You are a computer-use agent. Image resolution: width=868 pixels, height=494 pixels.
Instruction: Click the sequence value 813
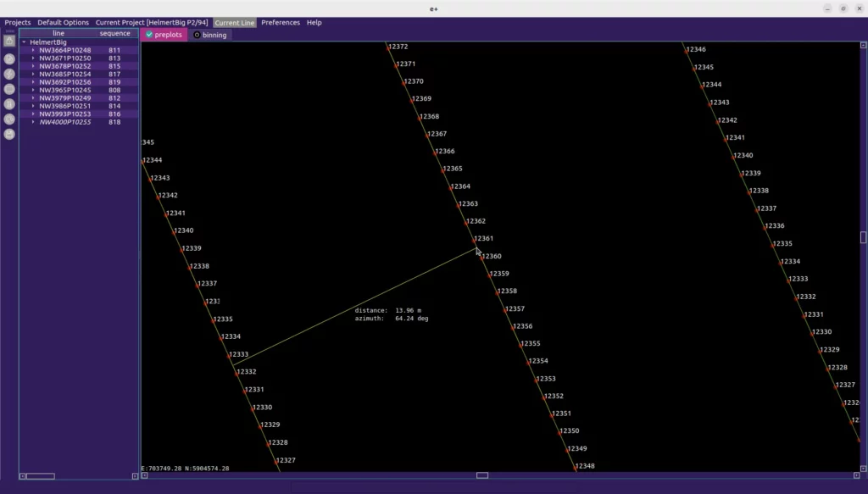pyautogui.click(x=114, y=58)
